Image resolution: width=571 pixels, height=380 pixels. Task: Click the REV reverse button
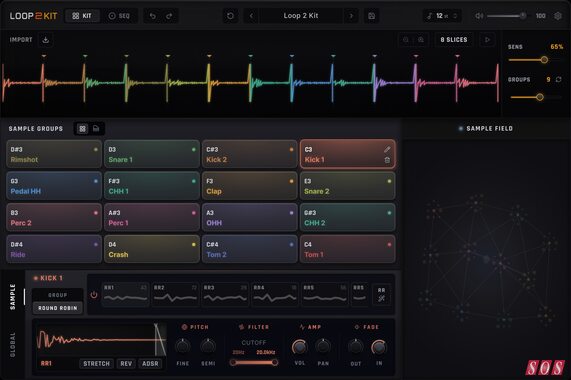126,364
